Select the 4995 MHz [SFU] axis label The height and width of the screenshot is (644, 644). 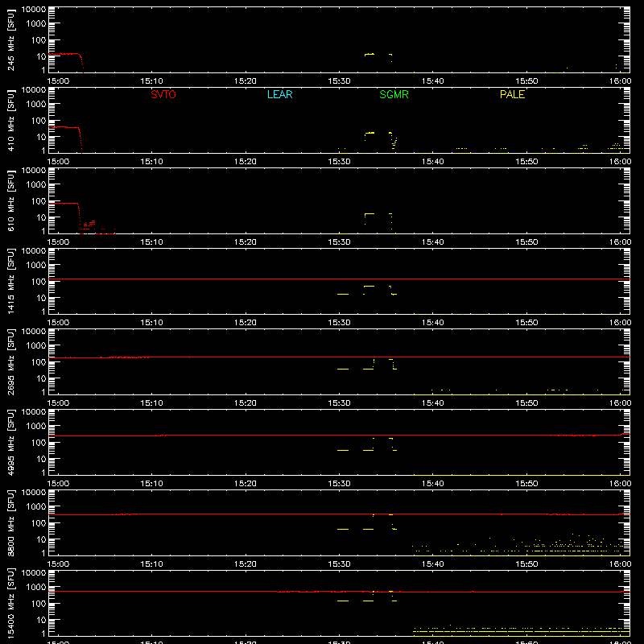[x=11, y=442]
